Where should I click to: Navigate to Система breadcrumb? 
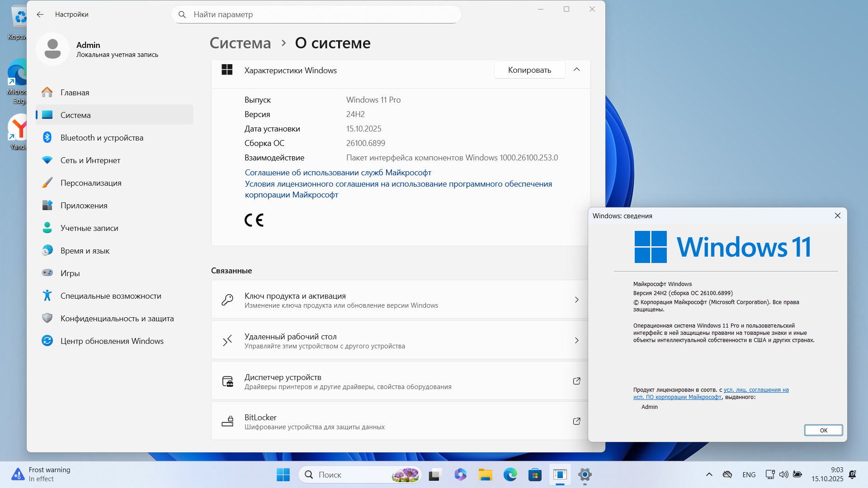click(240, 43)
